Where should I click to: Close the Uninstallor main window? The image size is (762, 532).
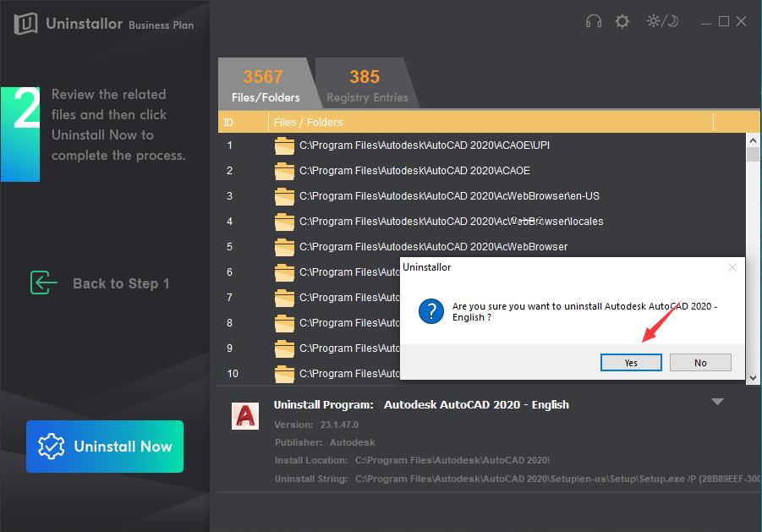point(741,21)
